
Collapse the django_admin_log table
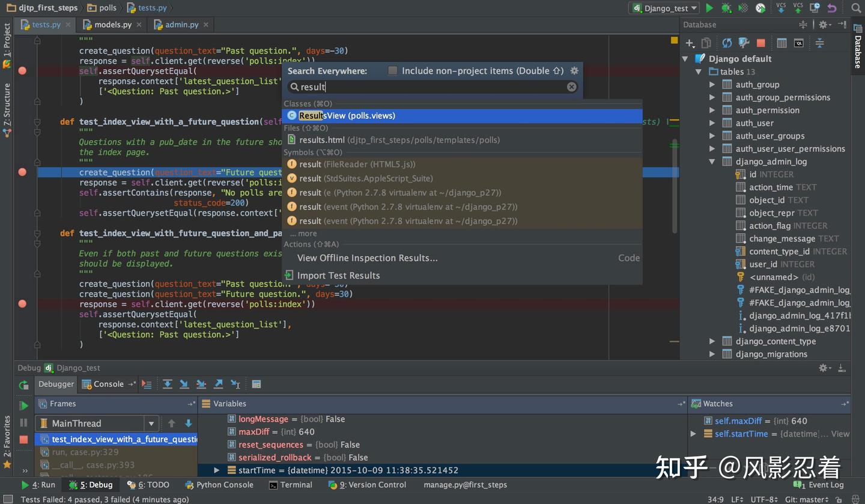pyautogui.click(x=712, y=161)
